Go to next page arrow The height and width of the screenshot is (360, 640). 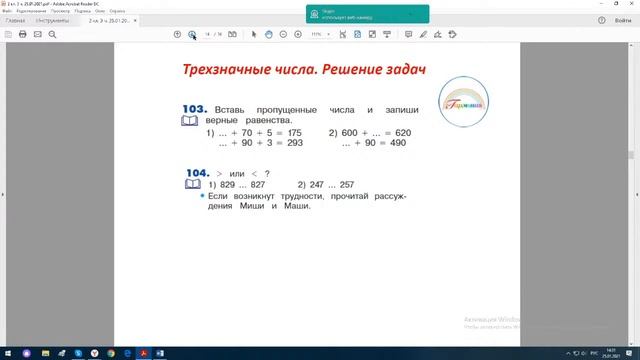(x=192, y=34)
